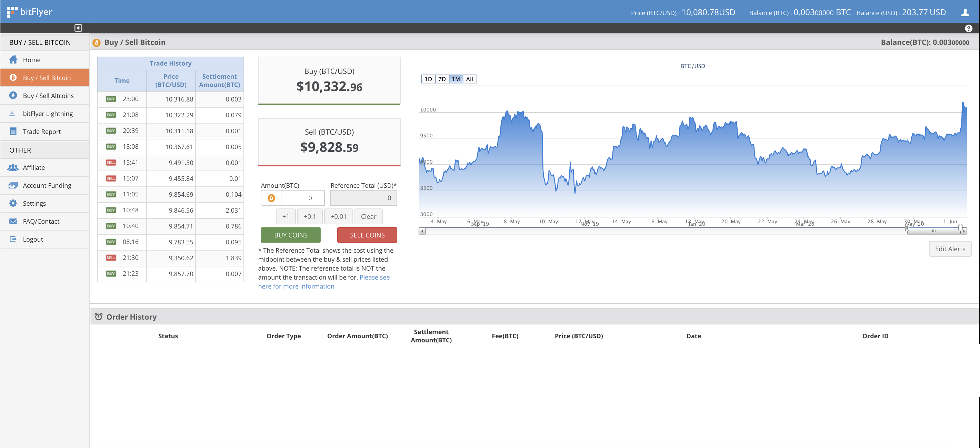Switch chart to 1D range
This screenshot has height=448, width=980.
(x=428, y=79)
